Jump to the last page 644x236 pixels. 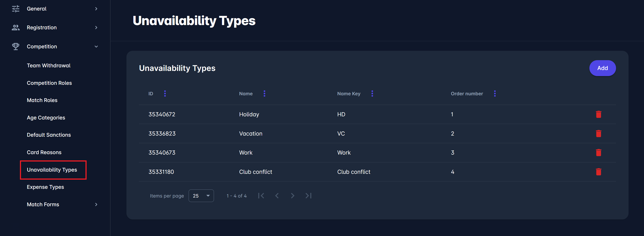tap(308, 196)
